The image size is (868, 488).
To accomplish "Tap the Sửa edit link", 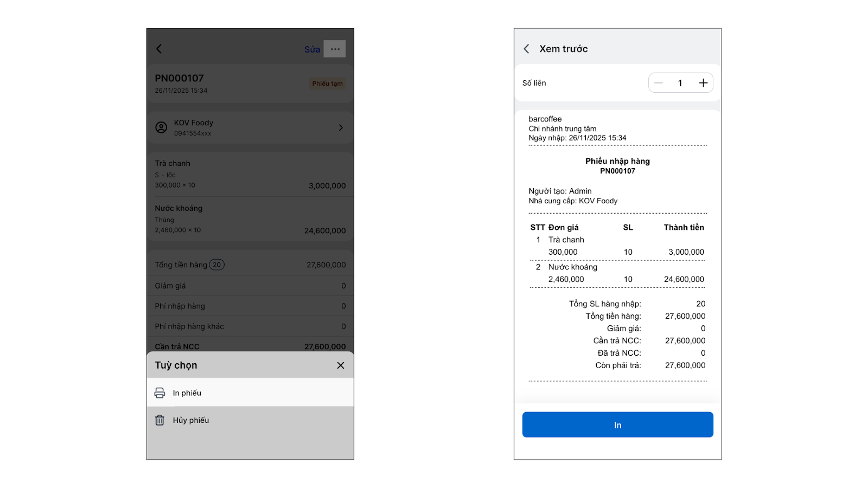I will [312, 49].
